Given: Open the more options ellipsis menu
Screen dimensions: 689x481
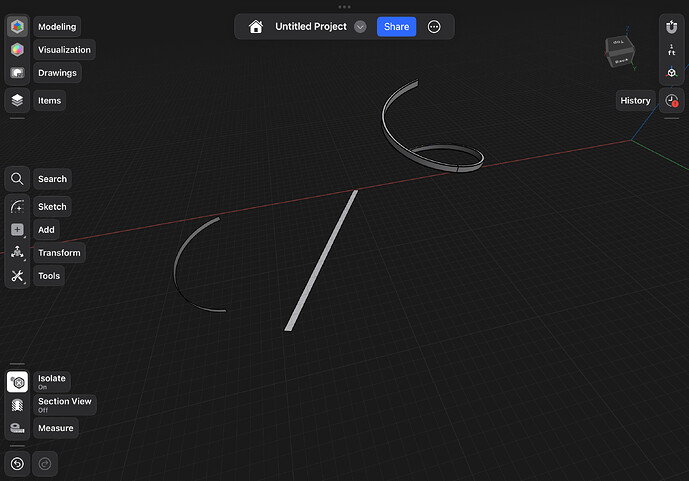Looking at the screenshot, I should pos(434,27).
